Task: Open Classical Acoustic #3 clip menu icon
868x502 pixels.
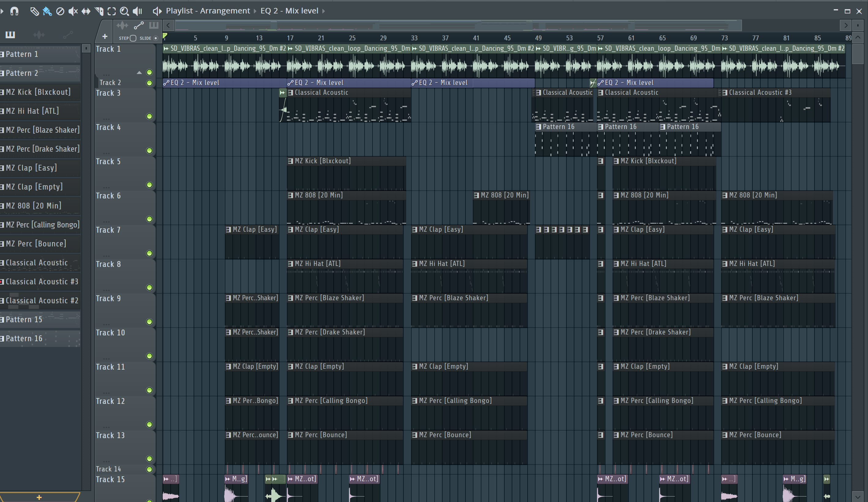Action: point(725,93)
